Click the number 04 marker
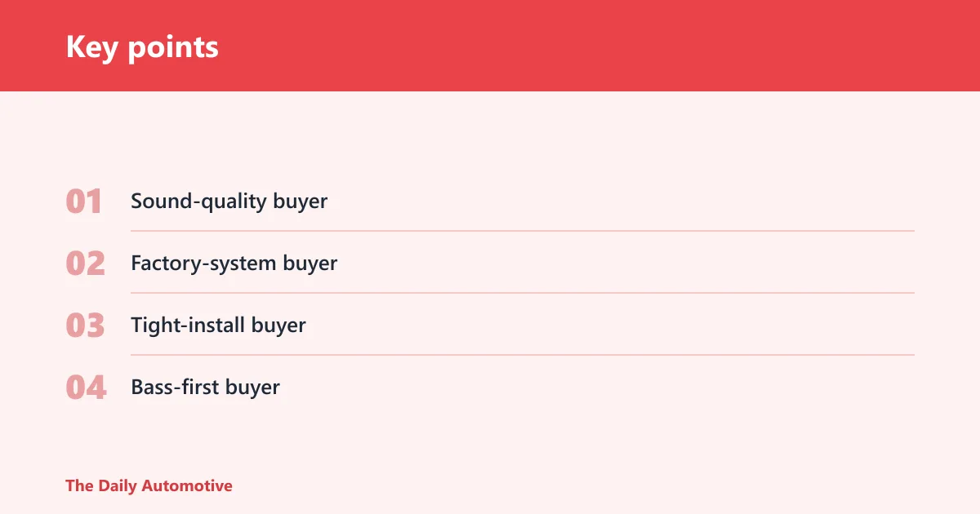Screen dimensions: 980x514 click(x=86, y=388)
